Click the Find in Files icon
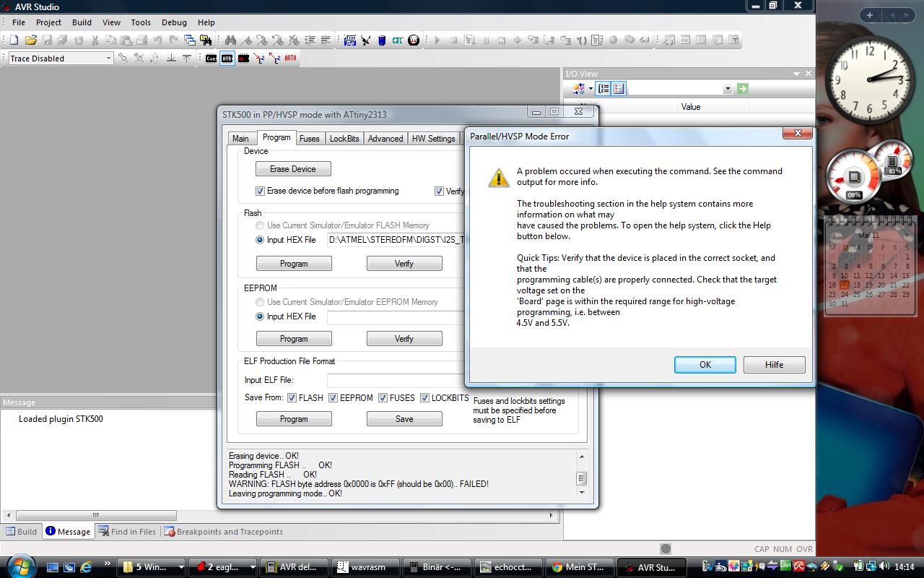 [x=206, y=40]
